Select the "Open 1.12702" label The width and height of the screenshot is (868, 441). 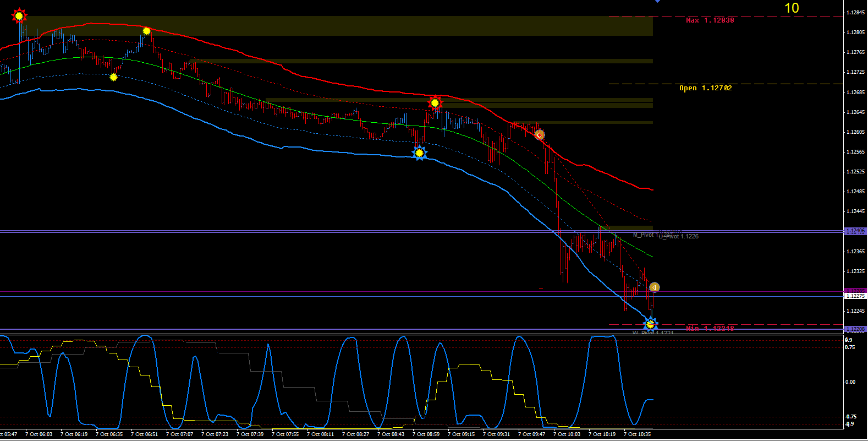pos(706,88)
